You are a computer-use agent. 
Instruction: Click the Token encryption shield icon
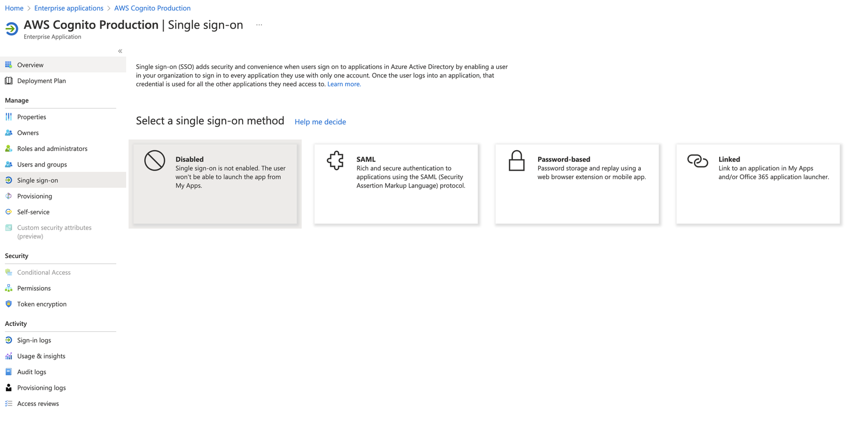pyautogui.click(x=8, y=304)
